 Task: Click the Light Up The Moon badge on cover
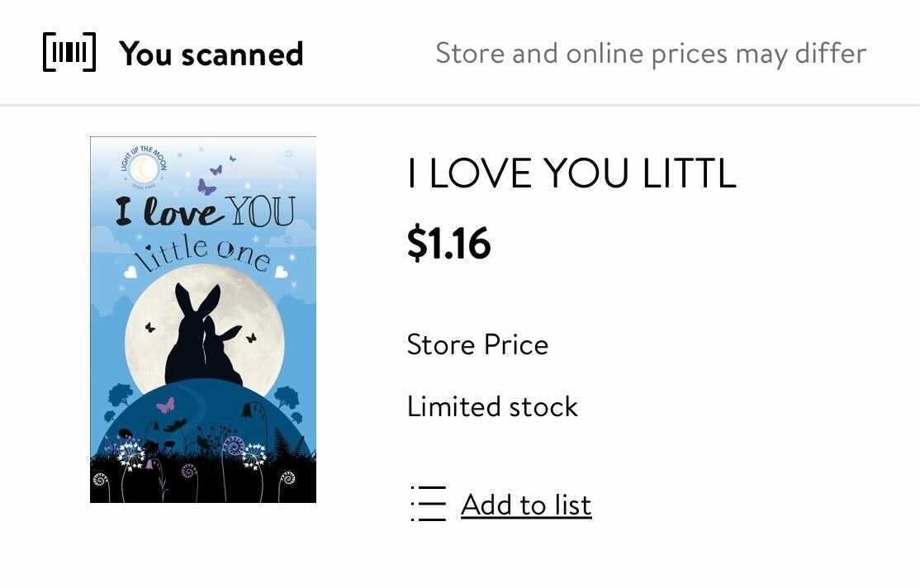click(x=144, y=168)
